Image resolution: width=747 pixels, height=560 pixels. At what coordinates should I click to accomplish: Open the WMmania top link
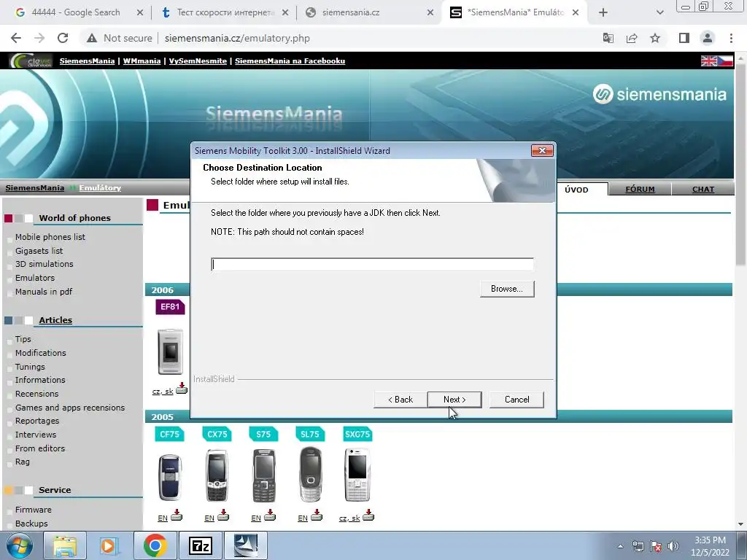tap(142, 61)
